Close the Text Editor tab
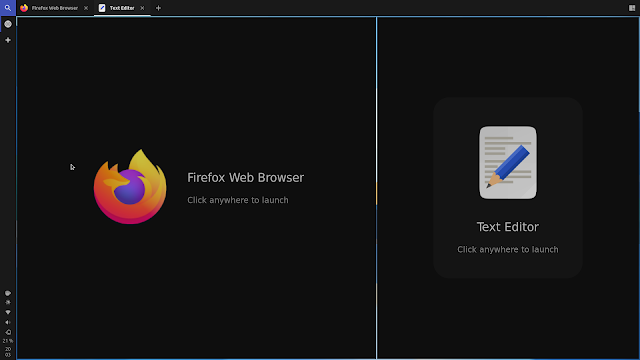 click(142, 8)
